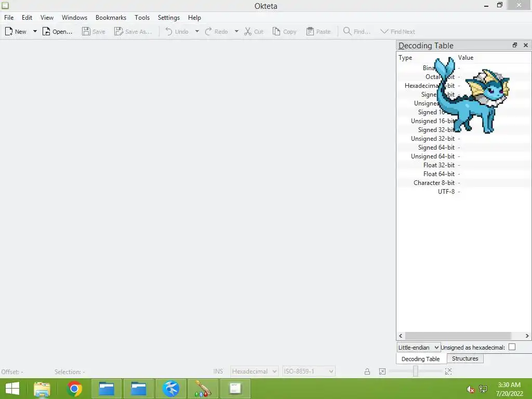Open the Help menu
Viewport: 532px width, 399px height.
(x=194, y=18)
